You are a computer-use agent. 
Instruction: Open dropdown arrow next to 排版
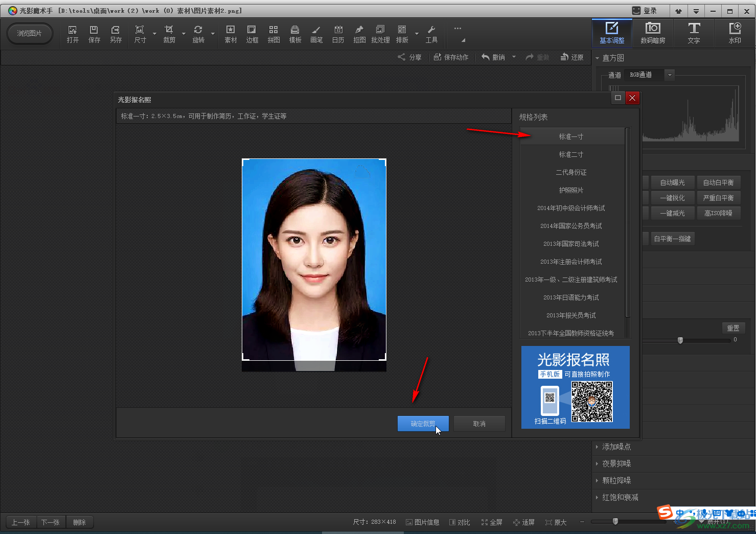pos(417,34)
